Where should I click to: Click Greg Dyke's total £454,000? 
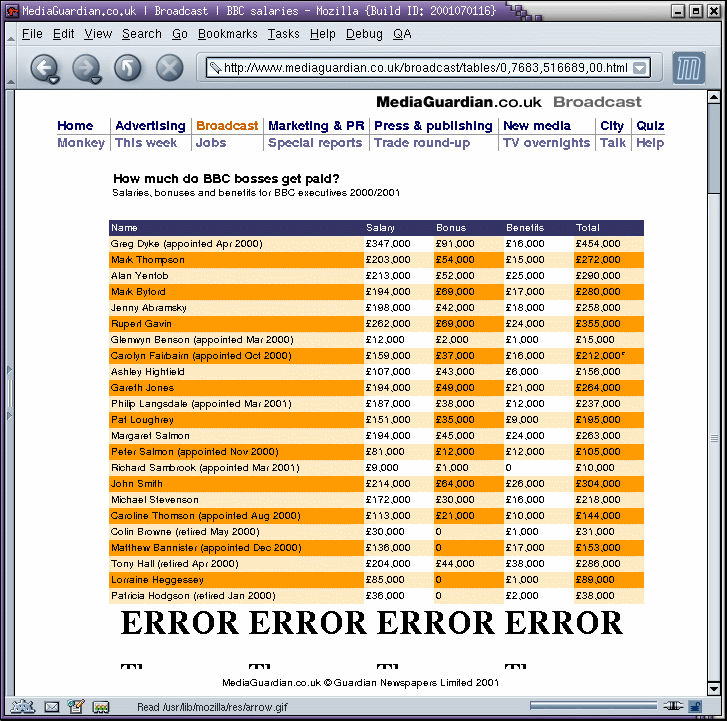click(x=598, y=243)
